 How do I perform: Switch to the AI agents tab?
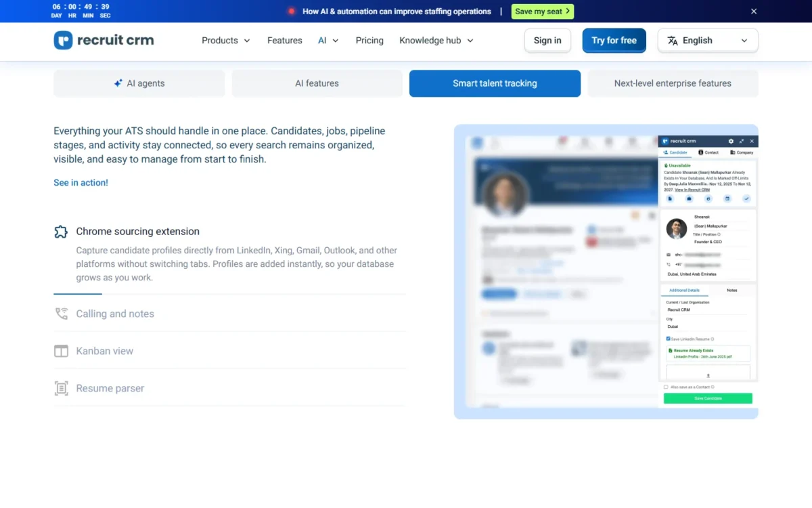pos(139,83)
